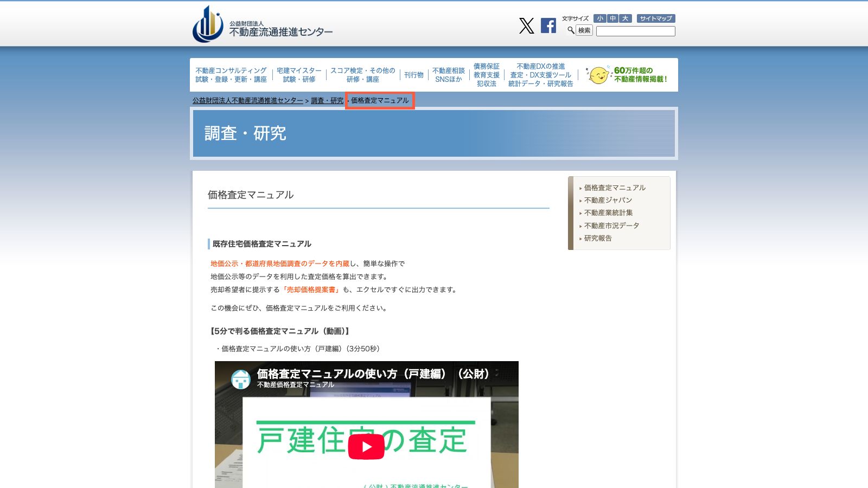Open the X (Twitter) social icon

[526, 25]
